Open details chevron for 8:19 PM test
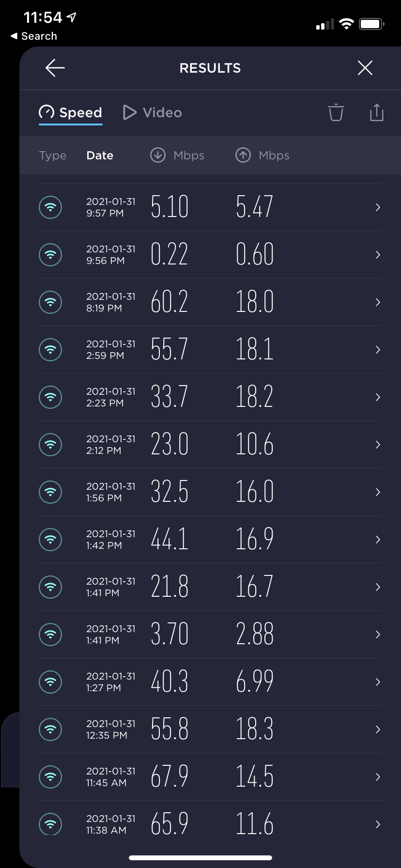Viewport: 401px width, 868px height. tap(378, 302)
